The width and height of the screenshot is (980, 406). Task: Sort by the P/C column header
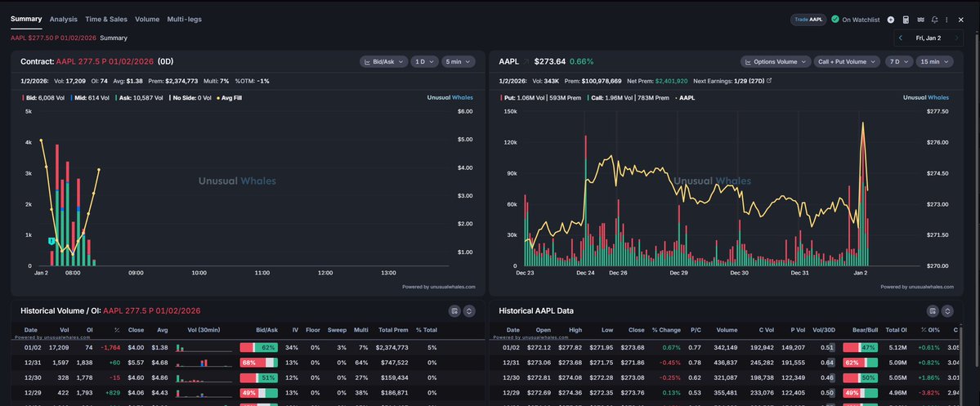coord(696,330)
